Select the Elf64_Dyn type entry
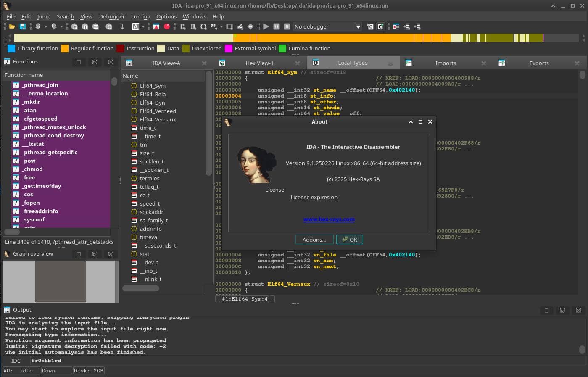The height and width of the screenshot is (377, 588). click(152, 103)
